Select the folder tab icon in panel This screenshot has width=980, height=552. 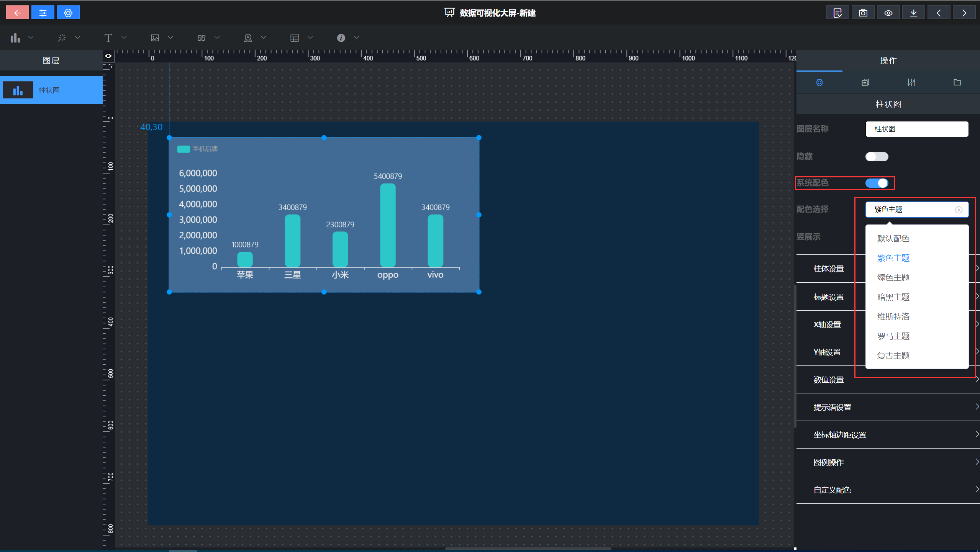[x=957, y=82]
